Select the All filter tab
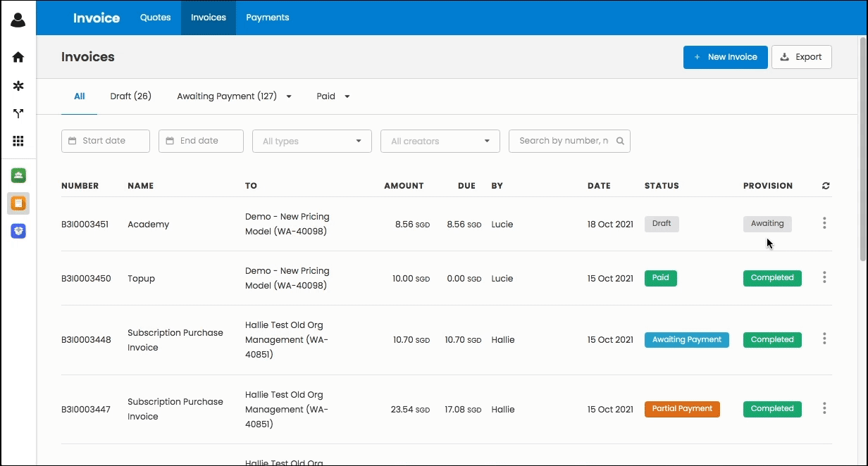This screenshot has height=466, width=868. tap(80, 96)
